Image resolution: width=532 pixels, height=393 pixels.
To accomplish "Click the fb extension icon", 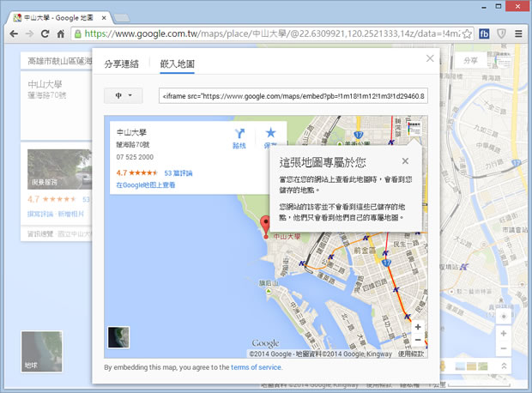I will coord(485,33).
